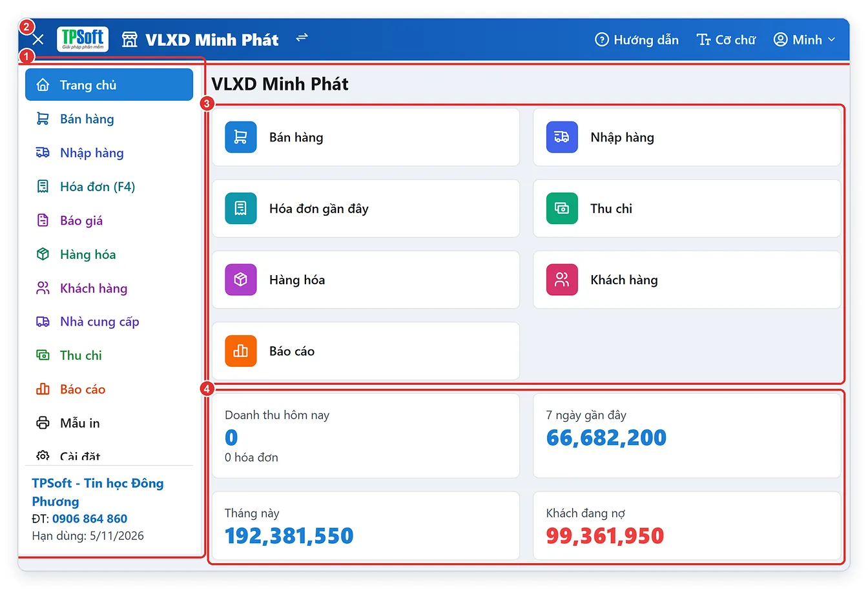Click the teal Hóa đơn gần đây icon

(x=241, y=208)
